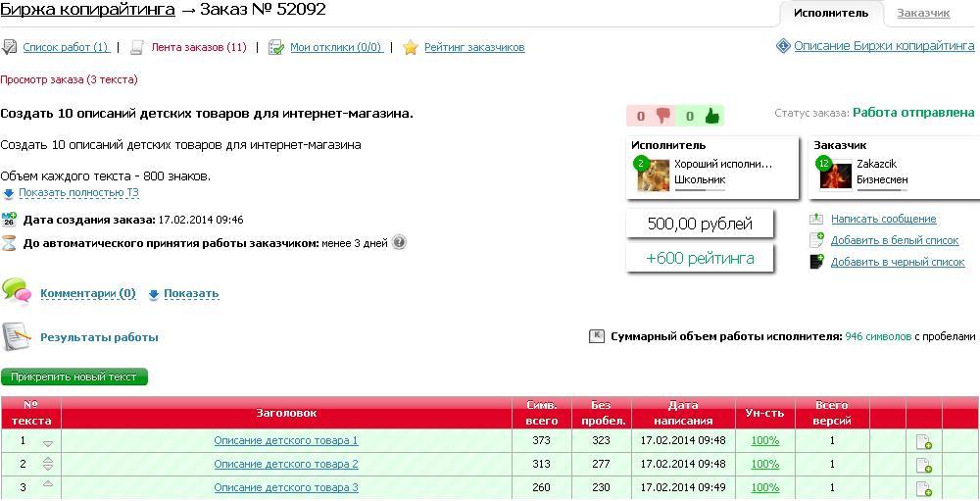Click the document icon in row 1

coord(923,442)
